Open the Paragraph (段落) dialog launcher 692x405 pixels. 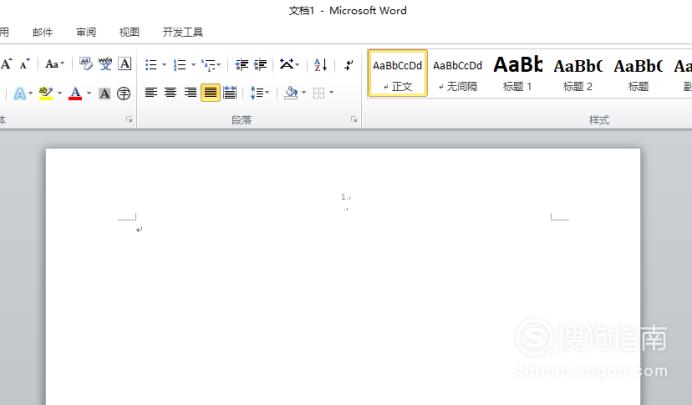354,119
